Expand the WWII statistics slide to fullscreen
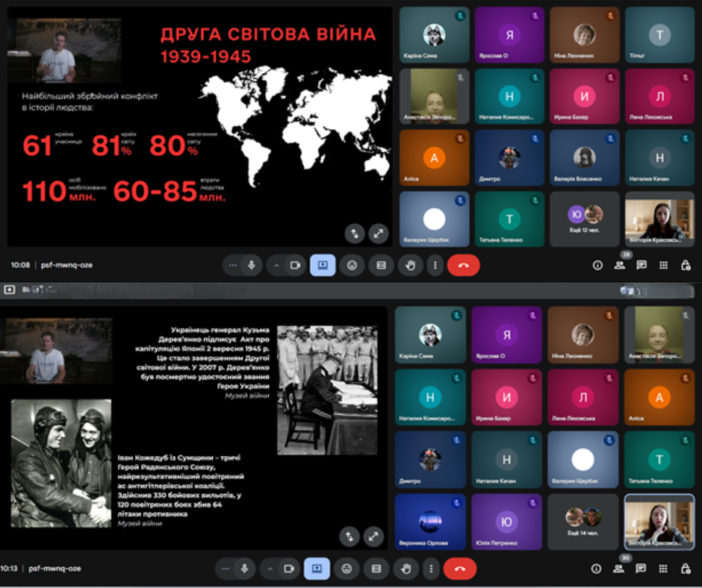Viewport: 702px width, 588px height. click(379, 234)
